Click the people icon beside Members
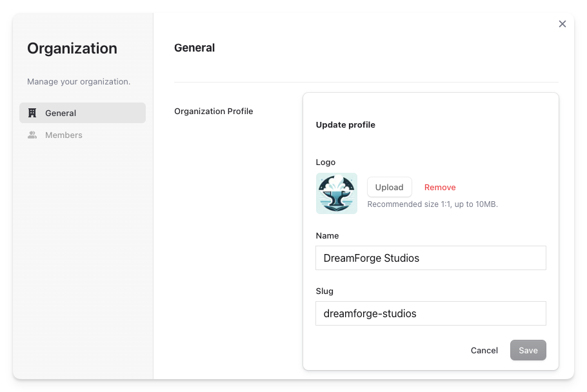Screen dimensions: 587x392 click(x=32, y=135)
